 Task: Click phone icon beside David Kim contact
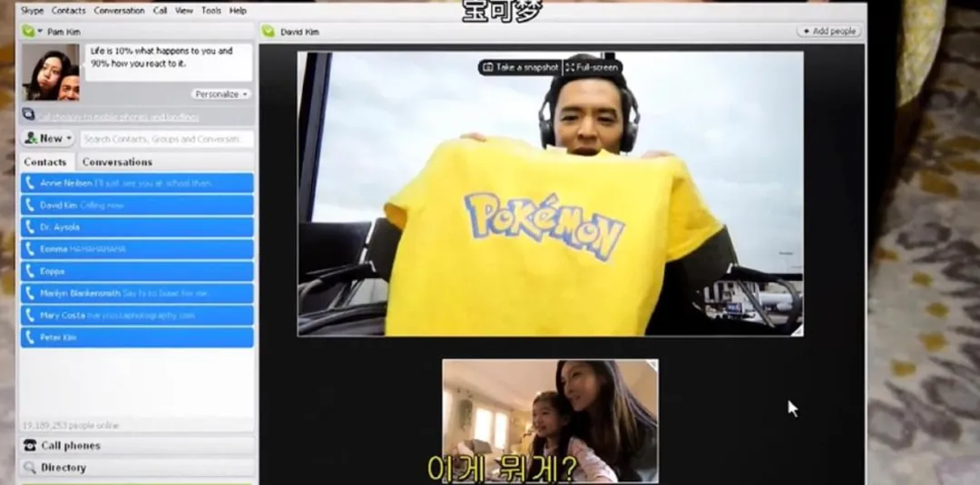(x=29, y=205)
